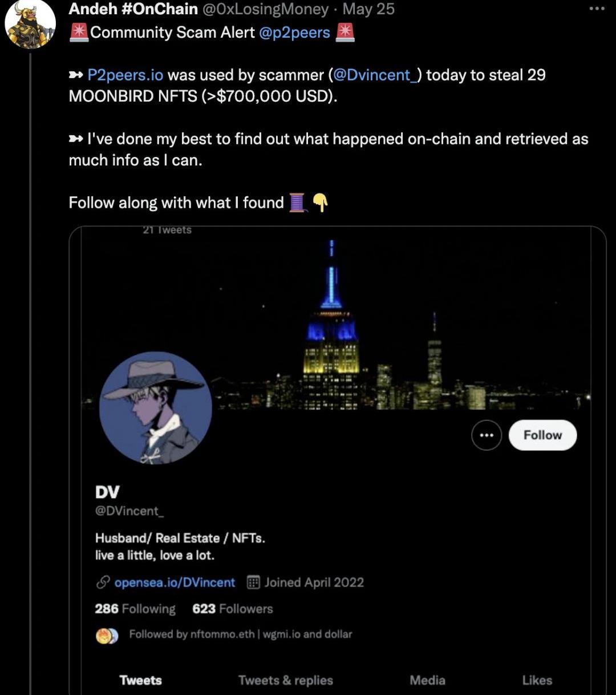This screenshot has height=695, width=616.
Task: Click the mutual follower avatars icon
Action: pos(107,636)
